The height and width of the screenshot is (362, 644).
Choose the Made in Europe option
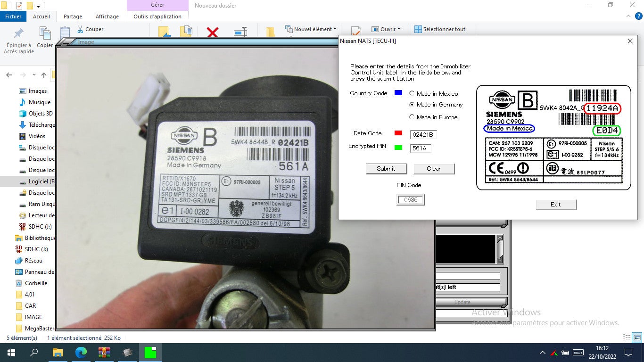click(x=412, y=117)
